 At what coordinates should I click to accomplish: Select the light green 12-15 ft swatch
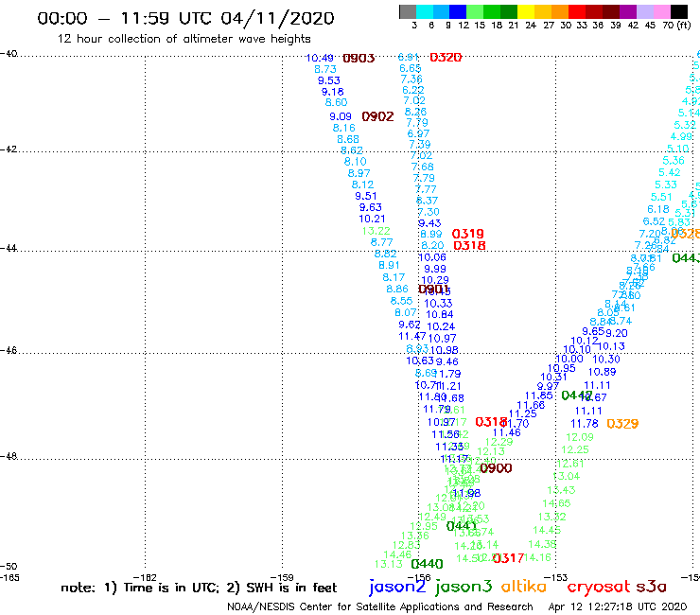point(475,11)
